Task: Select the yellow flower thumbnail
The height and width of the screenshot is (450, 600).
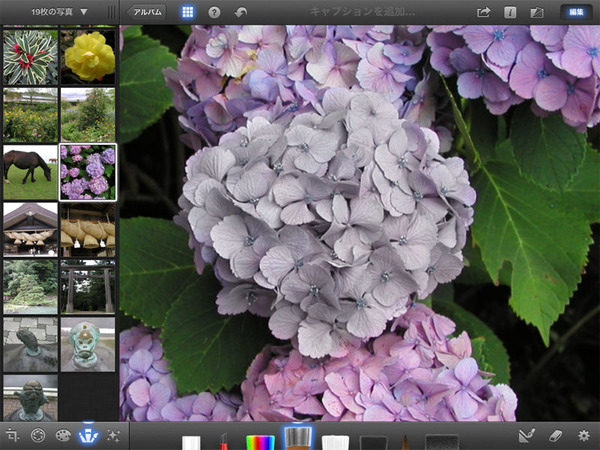Action: pos(88,56)
